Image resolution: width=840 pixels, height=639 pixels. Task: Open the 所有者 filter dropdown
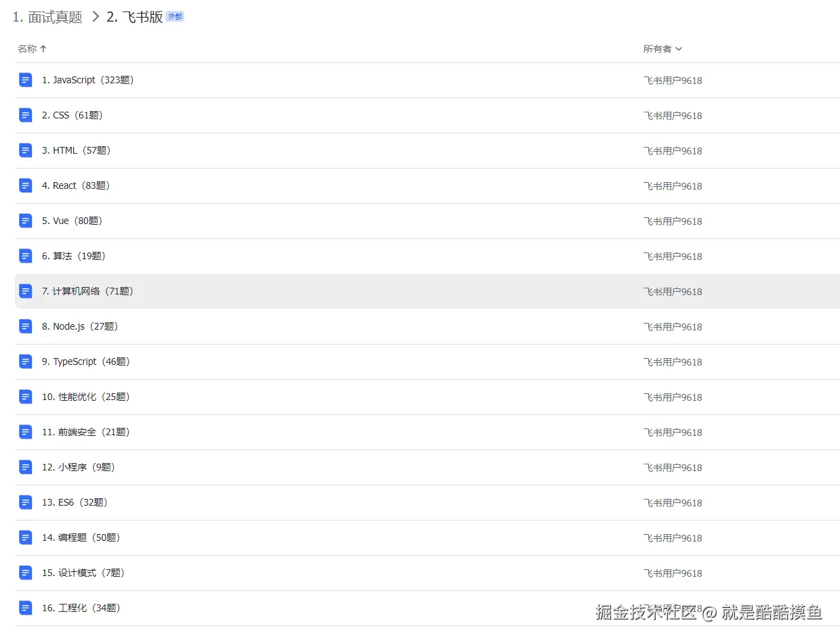click(x=663, y=48)
